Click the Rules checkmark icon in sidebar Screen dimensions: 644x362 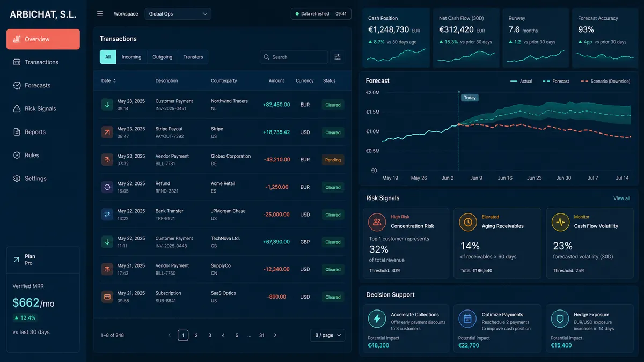pos(17,155)
